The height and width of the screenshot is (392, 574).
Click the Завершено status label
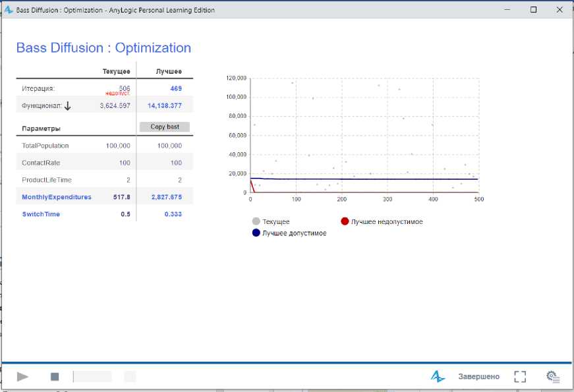478,377
